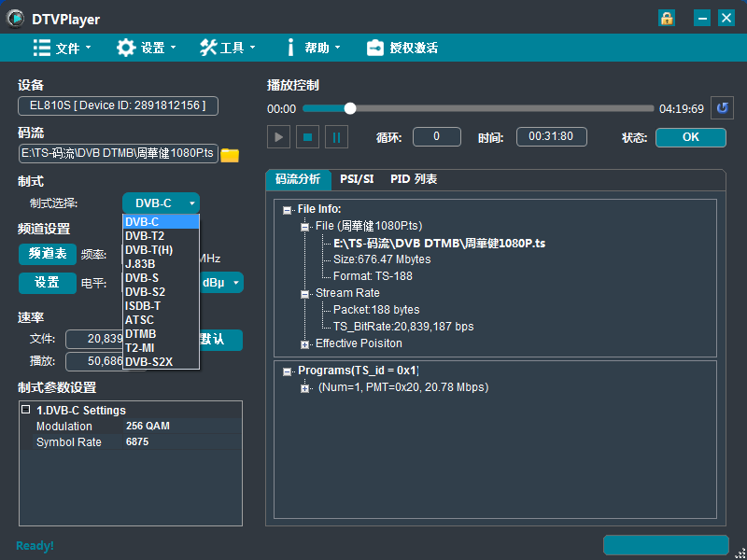This screenshot has height=560, width=747.
Task: Open the 工具 menu
Action: 227,48
